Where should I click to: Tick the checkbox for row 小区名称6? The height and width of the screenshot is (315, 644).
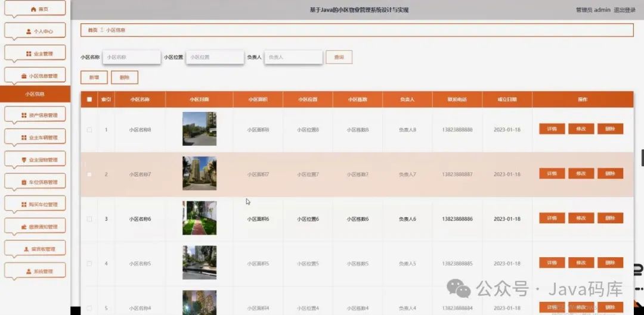[x=89, y=219]
